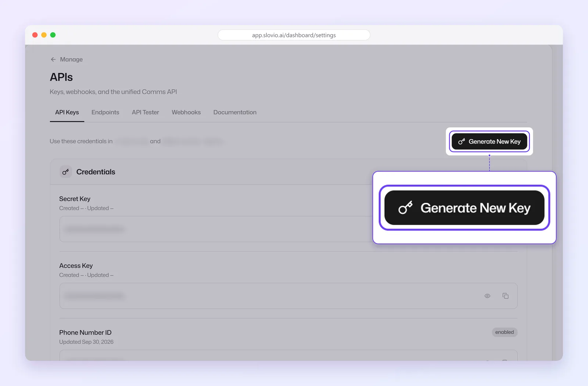
Task: Click inside the Access Key value field
Action: [x=288, y=296]
